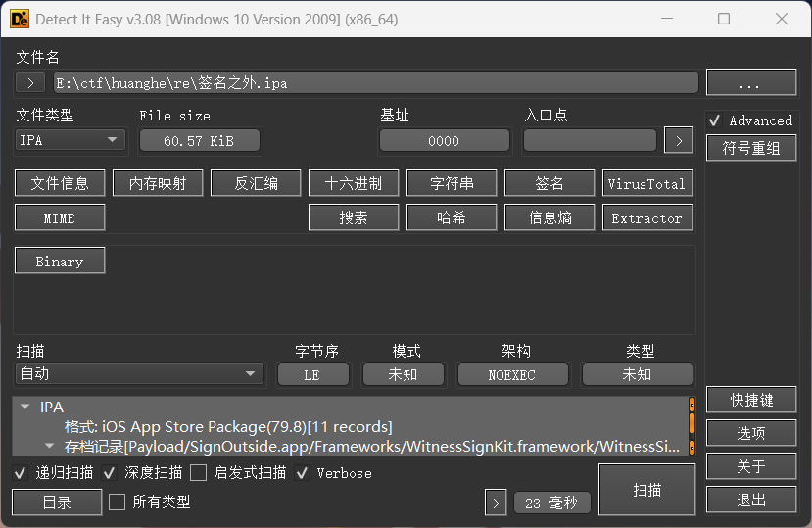This screenshot has height=528, width=812.
Task: Click the 模式 未知 field
Action: point(403,374)
